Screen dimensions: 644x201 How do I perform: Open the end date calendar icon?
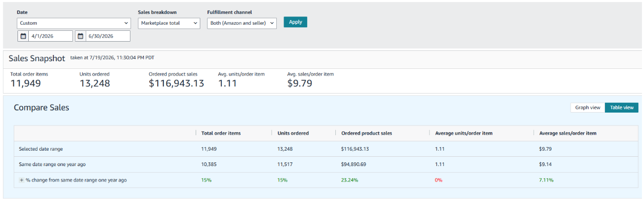pos(81,36)
